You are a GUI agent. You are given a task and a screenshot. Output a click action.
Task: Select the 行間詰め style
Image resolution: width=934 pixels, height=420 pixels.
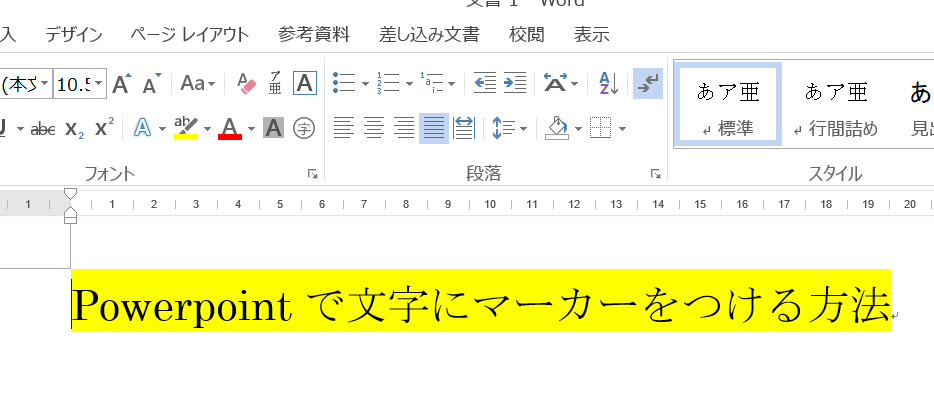(x=836, y=104)
